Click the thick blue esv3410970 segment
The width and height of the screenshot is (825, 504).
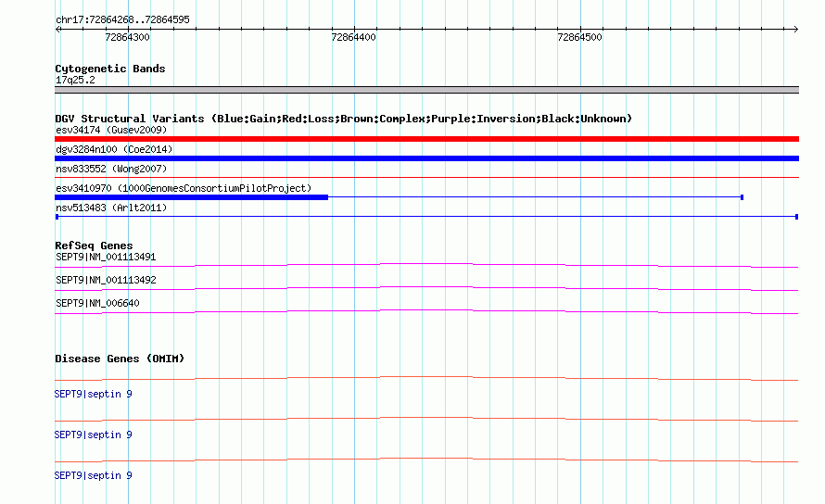[192, 197]
